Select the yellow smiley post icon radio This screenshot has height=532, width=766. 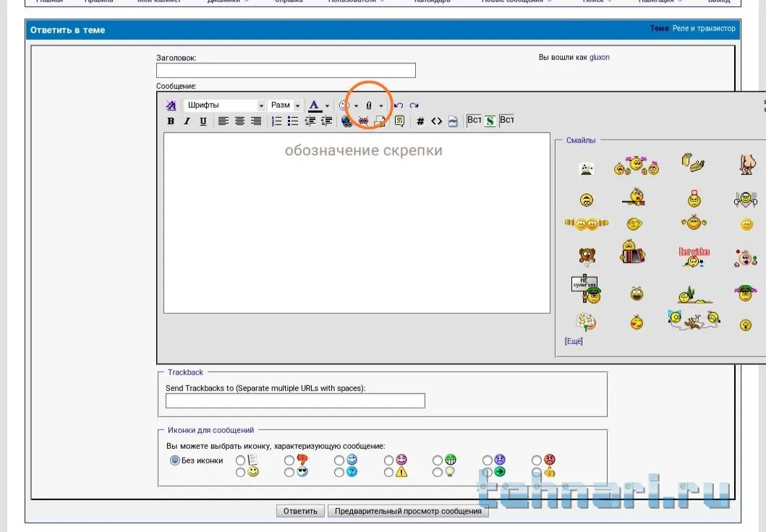(240, 472)
